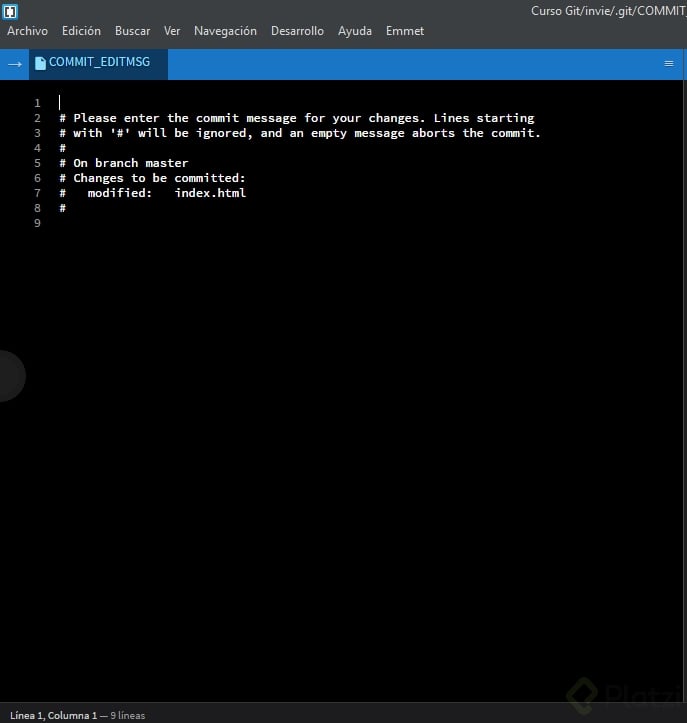Open the Emmet menu
Screen dimensions: 687x723
pyautogui.click(x=405, y=31)
